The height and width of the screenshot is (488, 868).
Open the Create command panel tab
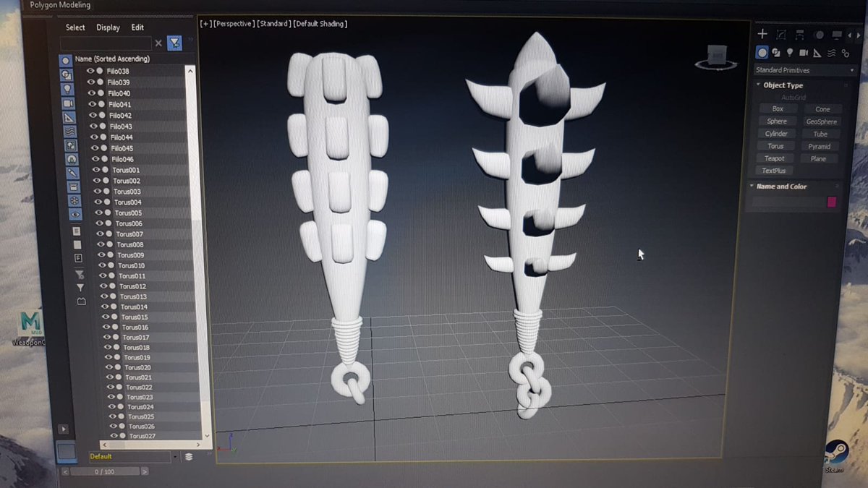pyautogui.click(x=762, y=34)
